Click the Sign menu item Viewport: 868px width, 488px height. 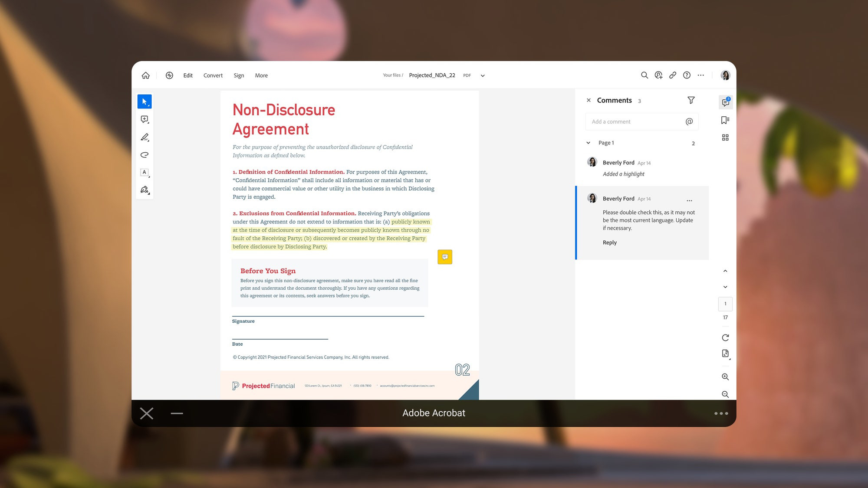pos(238,75)
